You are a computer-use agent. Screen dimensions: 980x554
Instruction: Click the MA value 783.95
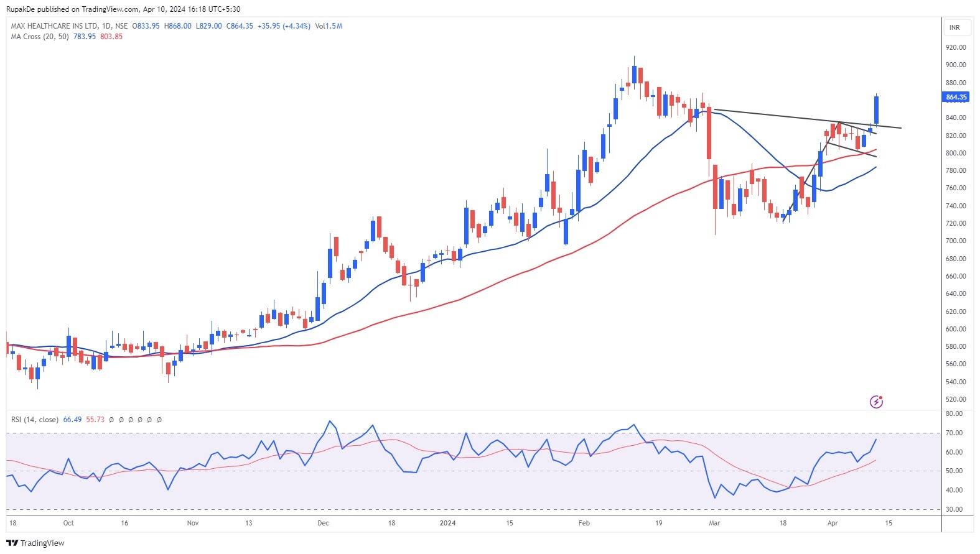(84, 37)
